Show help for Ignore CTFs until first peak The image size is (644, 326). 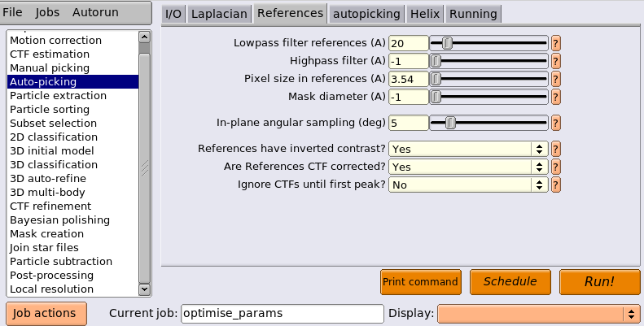(556, 185)
